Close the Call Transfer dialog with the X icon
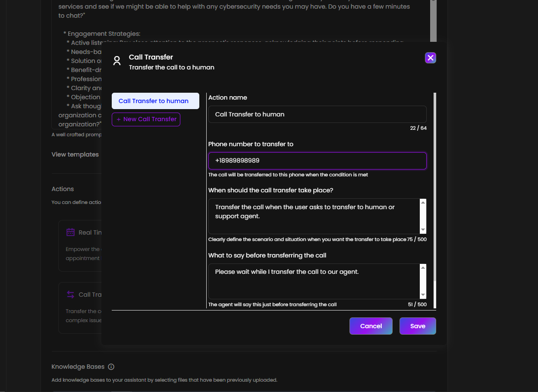Image resolution: width=538 pixels, height=392 pixels. tap(430, 58)
